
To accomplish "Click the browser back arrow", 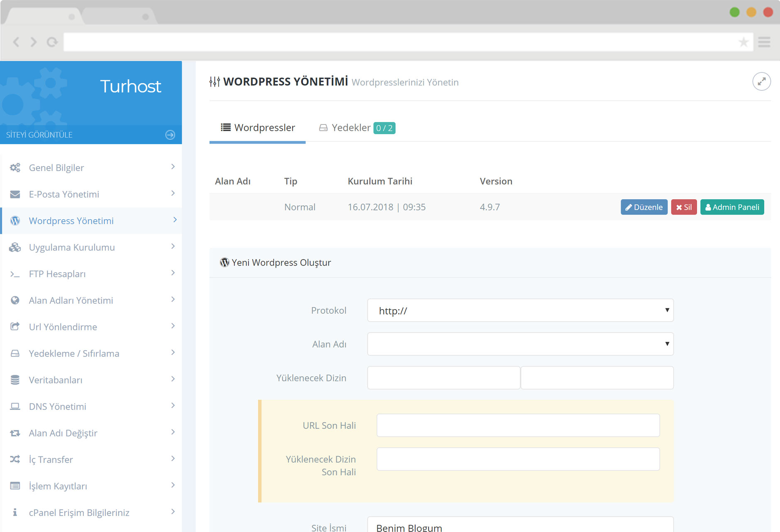I will pyautogui.click(x=16, y=42).
